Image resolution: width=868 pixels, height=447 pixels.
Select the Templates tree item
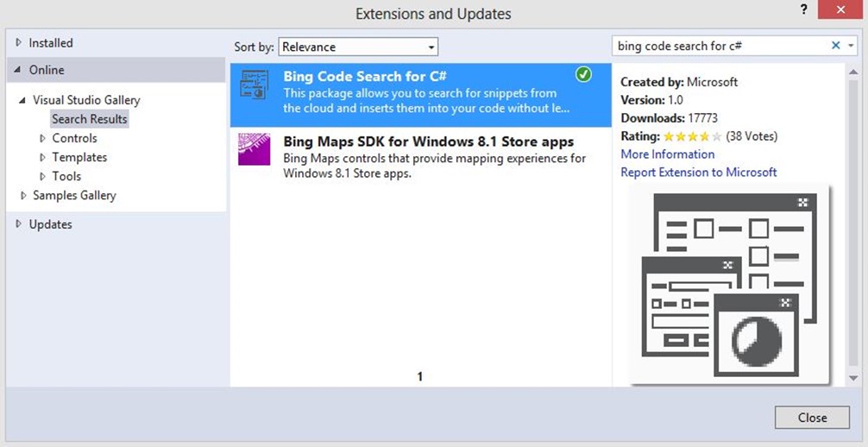pyautogui.click(x=79, y=157)
